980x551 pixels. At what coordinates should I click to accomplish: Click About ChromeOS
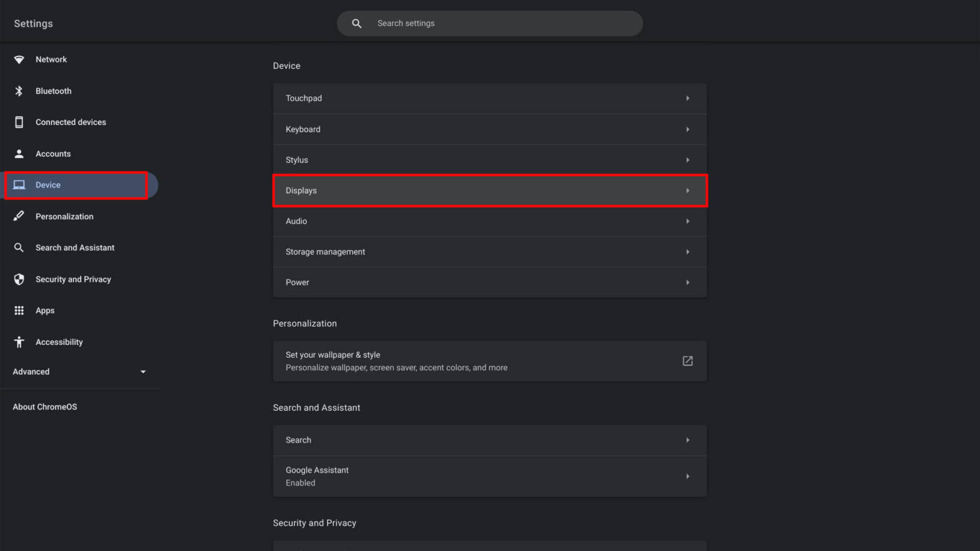[x=45, y=406]
